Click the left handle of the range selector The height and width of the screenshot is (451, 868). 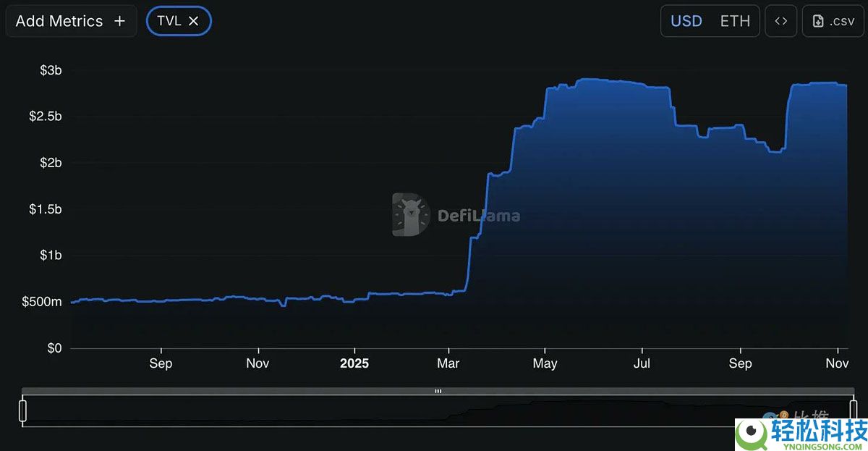coord(22,410)
